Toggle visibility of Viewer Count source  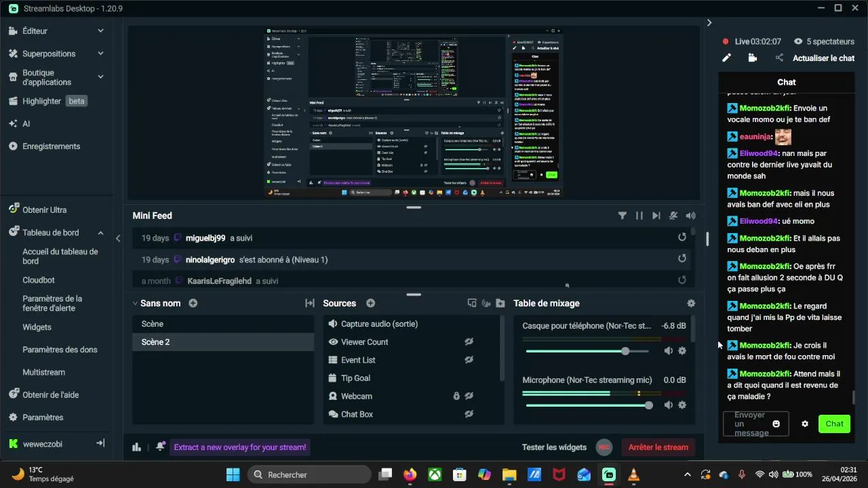pyautogui.click(x=469, y=342)
